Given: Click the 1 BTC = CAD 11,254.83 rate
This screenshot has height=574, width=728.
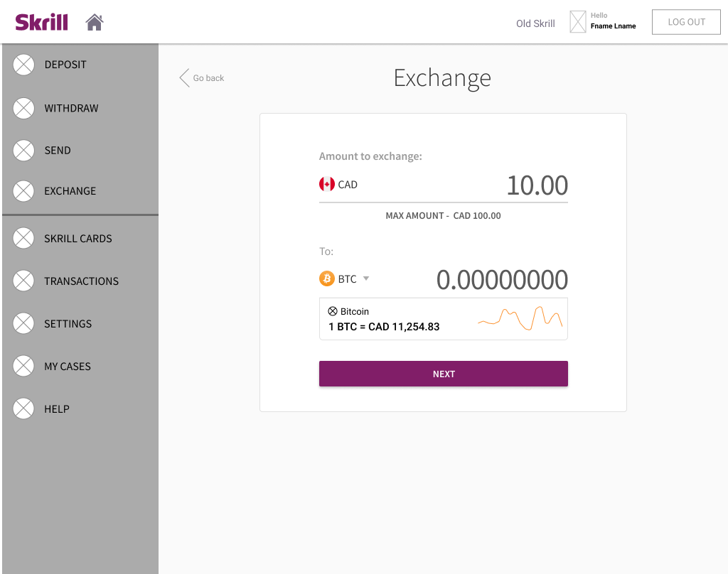Looking at the screenshot, I should [x=384, y=327].
